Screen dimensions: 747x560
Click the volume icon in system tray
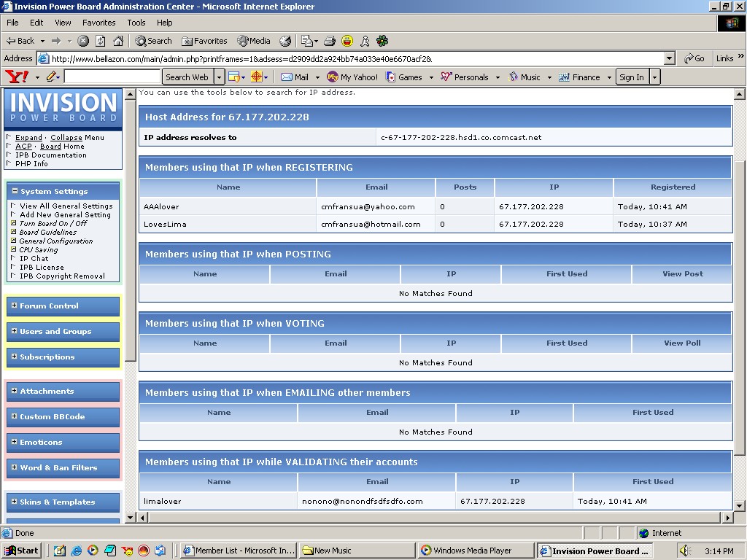click(x=684, y=551)
